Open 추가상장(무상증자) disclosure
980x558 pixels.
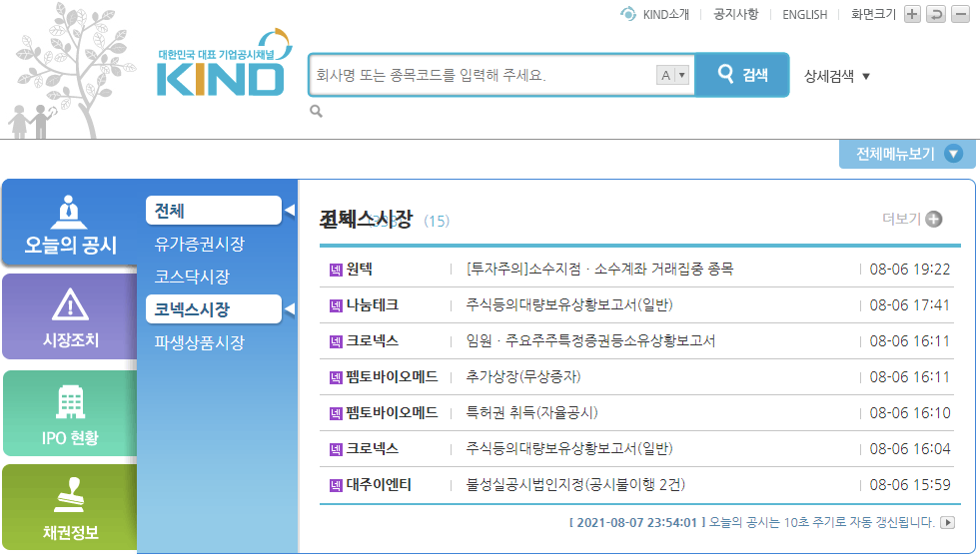523,376
